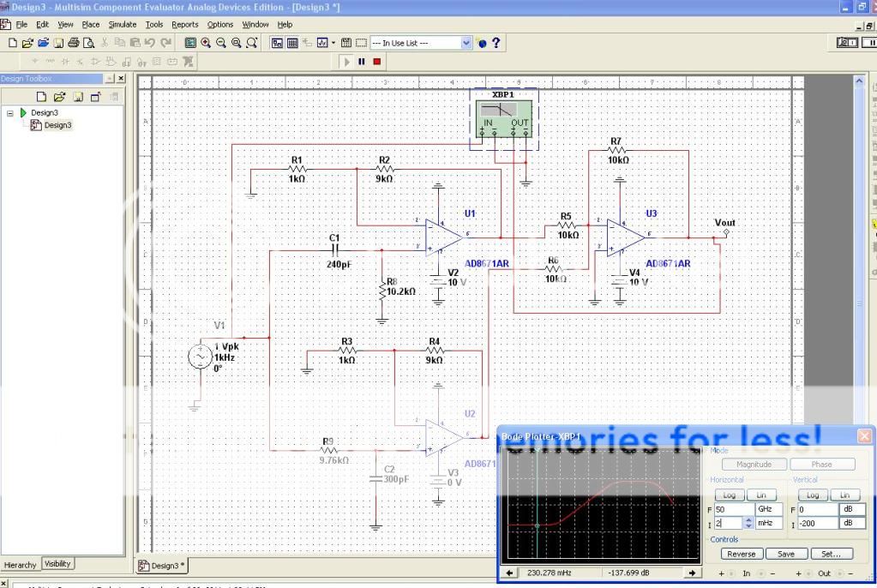Click the Undo arrow icon
Viewport: 877px width, 588px height.
[150, 43]
